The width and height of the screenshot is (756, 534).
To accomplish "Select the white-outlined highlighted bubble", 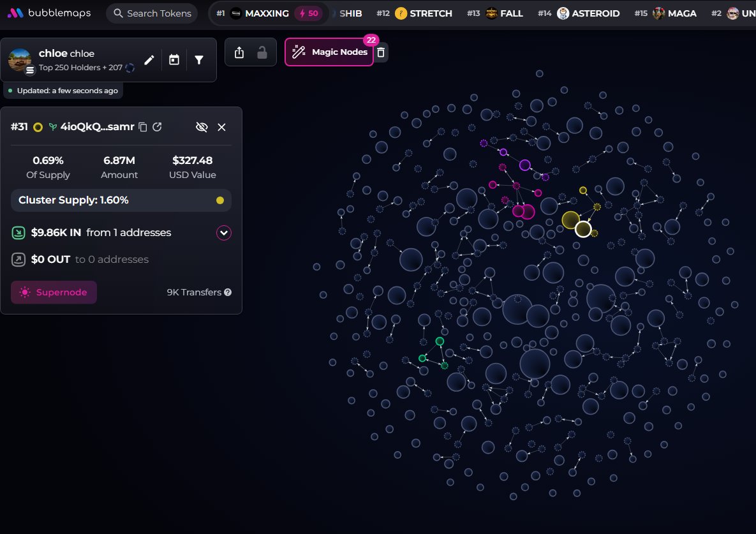I will [583, 229].
